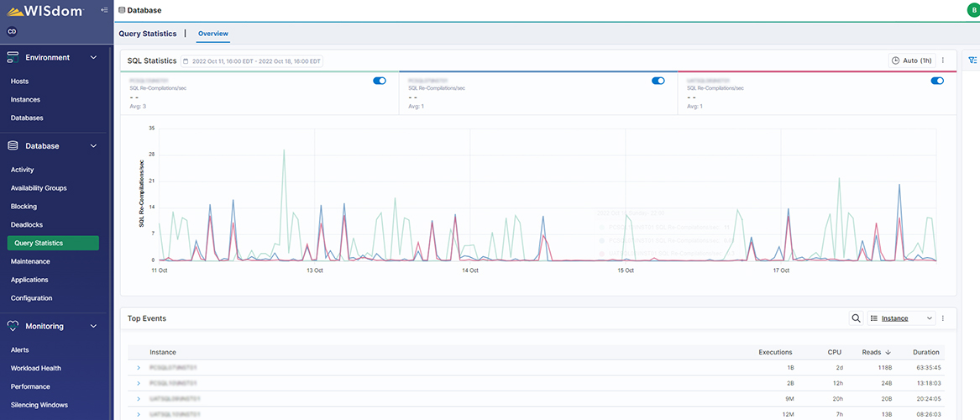Click the clock icon in Auto (1h)
Image resolution: width=980 pixels, height=420 pixels.
click(896, 60)
